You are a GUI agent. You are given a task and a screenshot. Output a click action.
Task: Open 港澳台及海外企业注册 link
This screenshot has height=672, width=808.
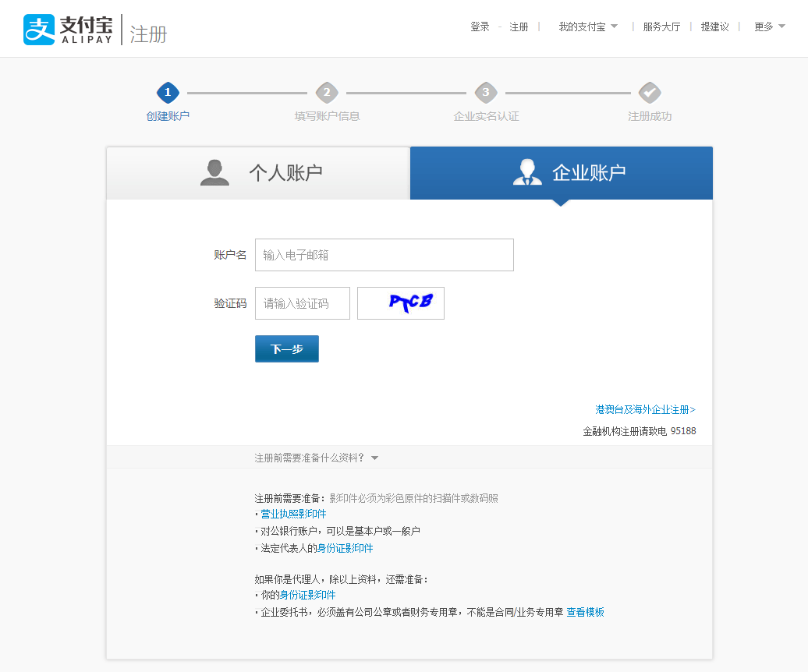click(645, 409)
